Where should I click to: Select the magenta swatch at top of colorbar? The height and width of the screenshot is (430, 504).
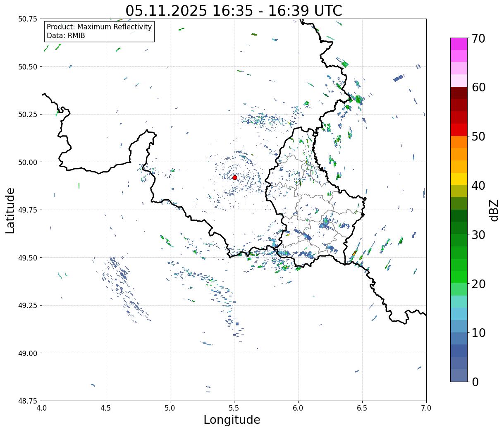click(459, 44)
